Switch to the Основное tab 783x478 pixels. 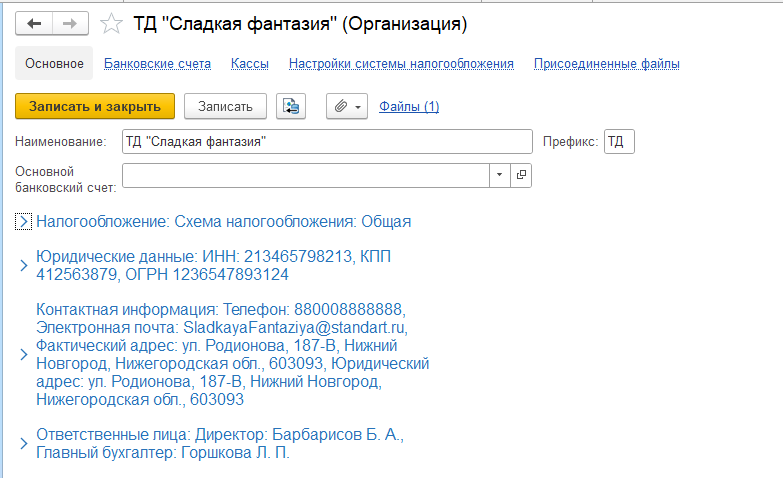pos(54,63)
